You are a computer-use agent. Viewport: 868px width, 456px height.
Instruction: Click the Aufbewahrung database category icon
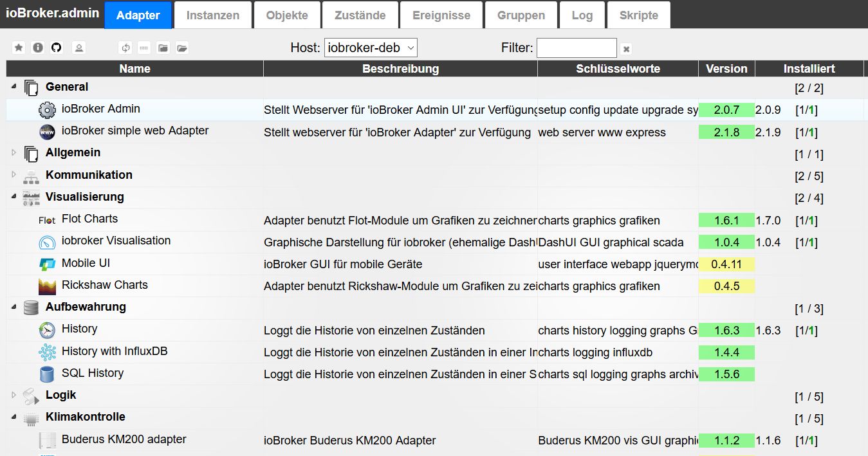(x=32, y=308)
